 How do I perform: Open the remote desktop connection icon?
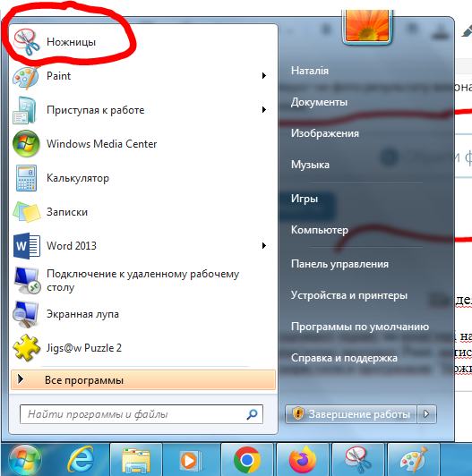27,281
